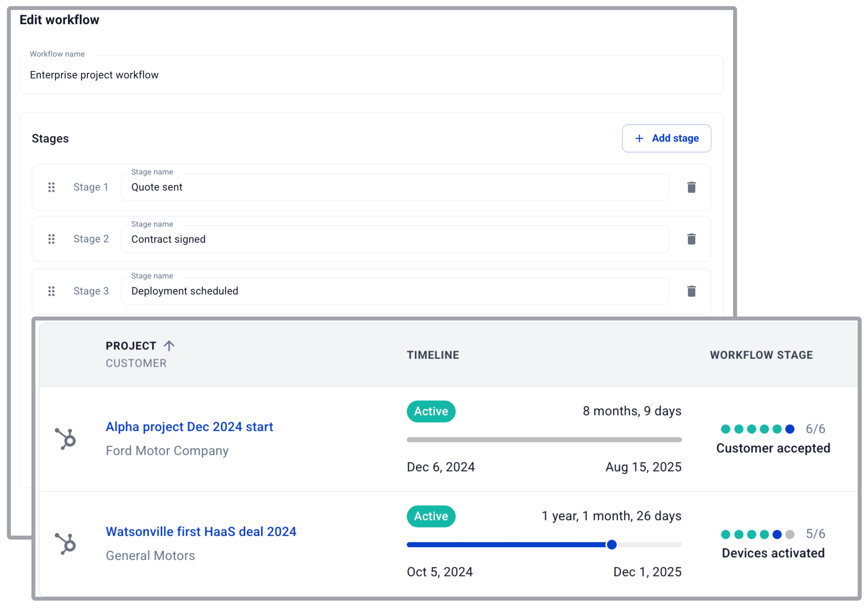Click the Stage 2 drag handle icon
This screenshot has width=868, height=609.
tap(51, 239)
